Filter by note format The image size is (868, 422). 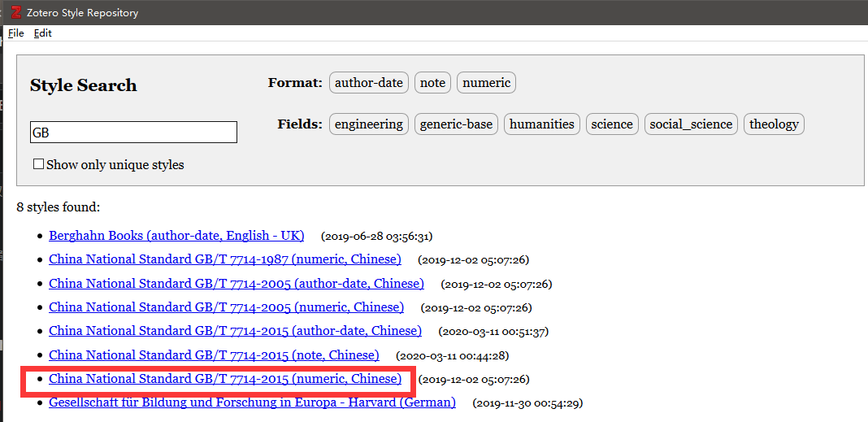(x=432, y=83)
